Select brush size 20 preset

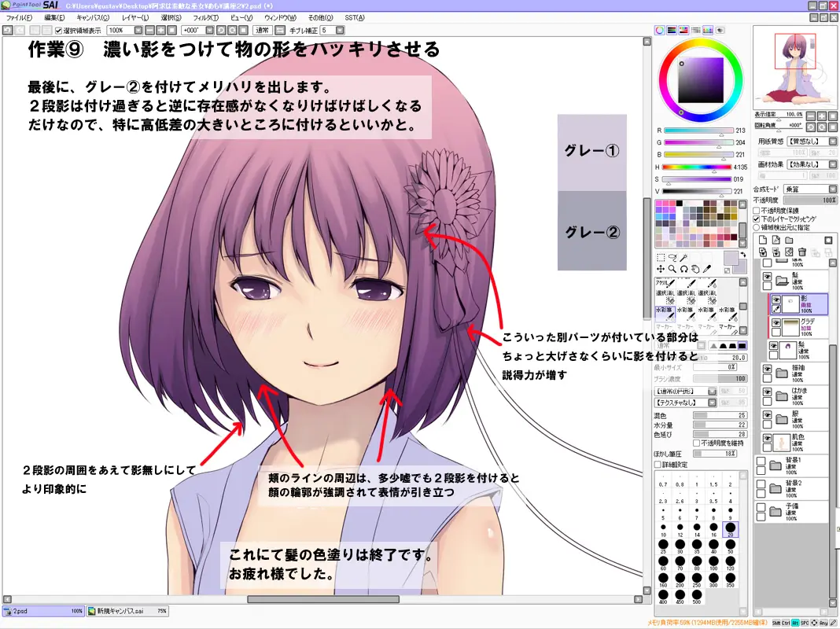(730, 529)
